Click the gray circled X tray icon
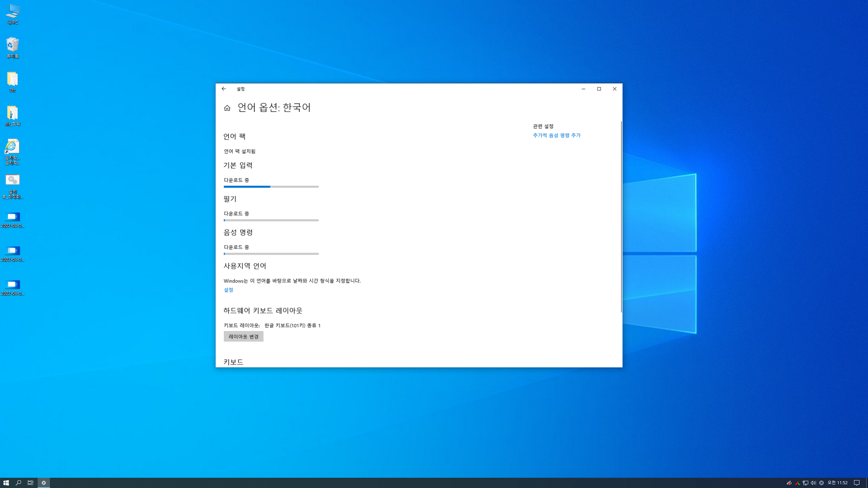This screenshot has height=488, width=868. [x=821, y=483]
